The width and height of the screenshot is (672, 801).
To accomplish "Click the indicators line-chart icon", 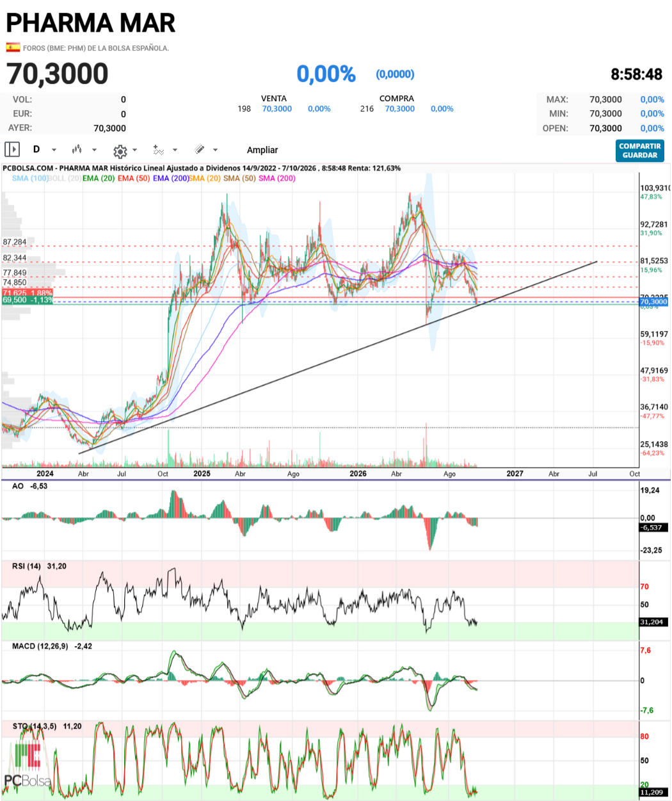I will 158,150.
